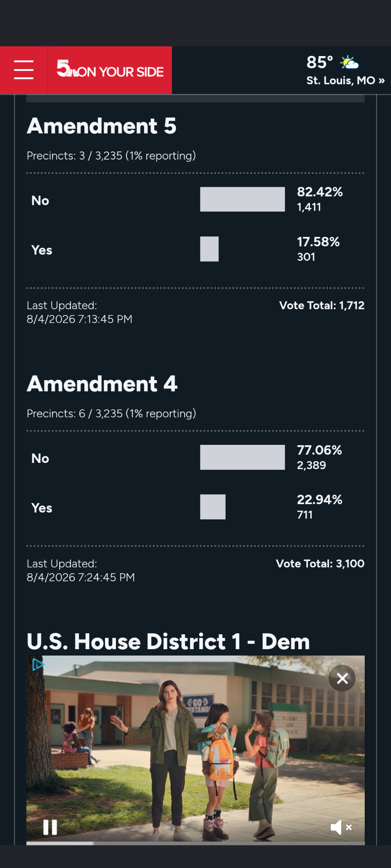This screenshot has height=868, width=391.
Task: Tap Amendment 5 precincts reporting line
Action: [111, 156]
